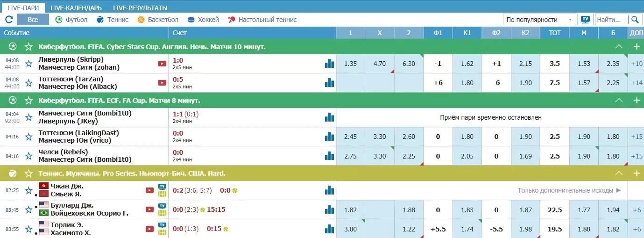644x238 pixels.
Task: Click the search magnifier button
Action: [635, 20]
